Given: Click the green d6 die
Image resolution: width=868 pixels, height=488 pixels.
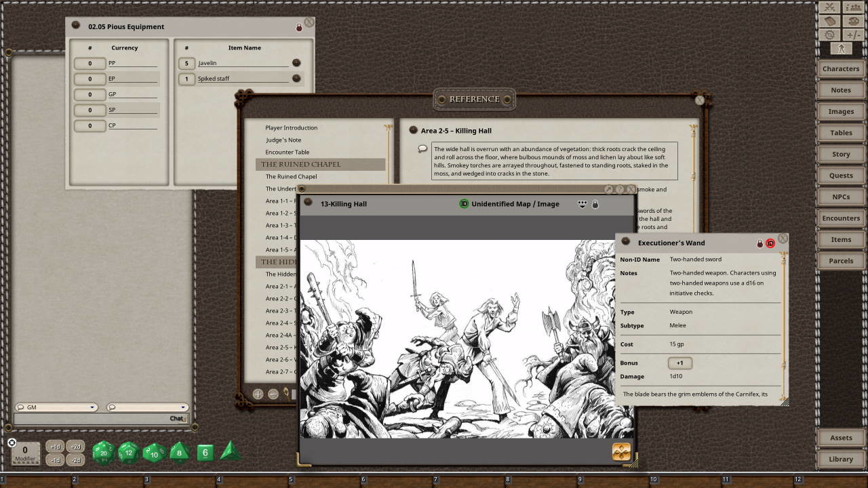Looking at the screenshot, I should click(x=205, y=453).
